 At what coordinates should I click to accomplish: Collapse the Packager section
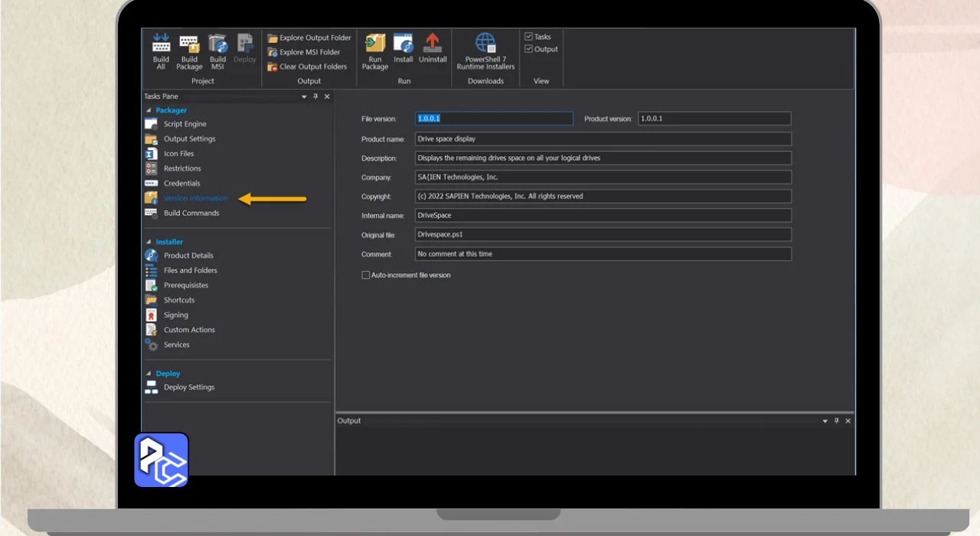149,110
